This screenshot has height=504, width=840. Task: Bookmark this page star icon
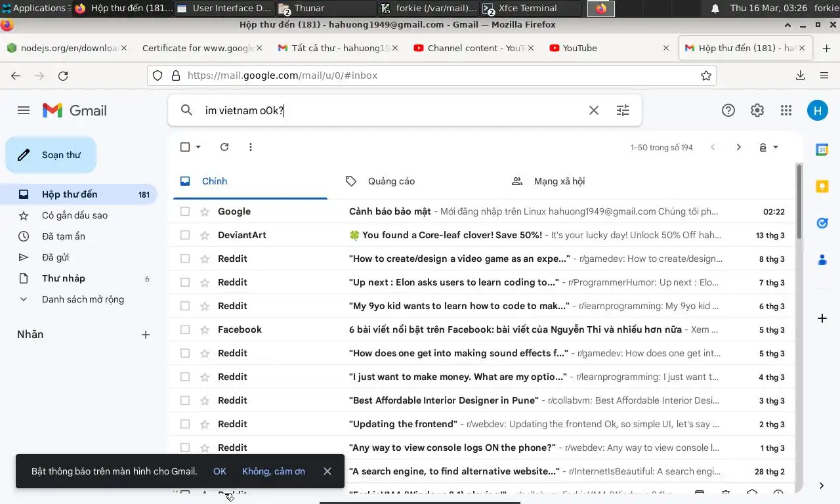pos(706,75)
